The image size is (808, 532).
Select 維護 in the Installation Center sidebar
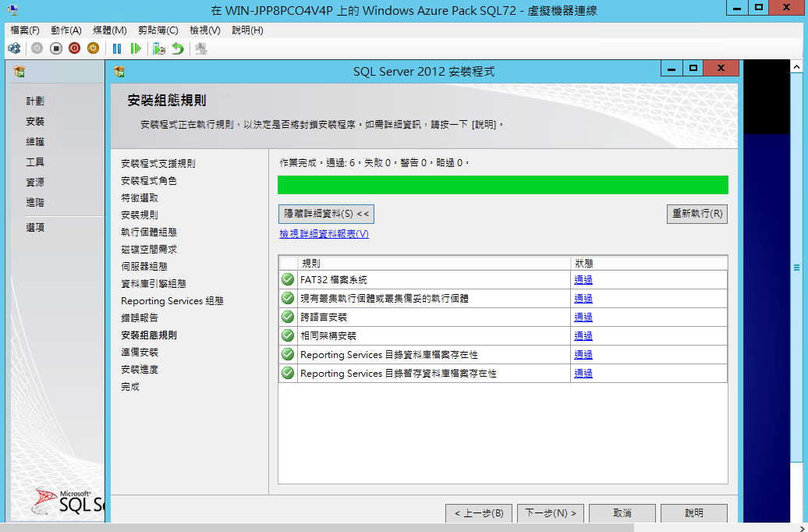tap(35, 142)
